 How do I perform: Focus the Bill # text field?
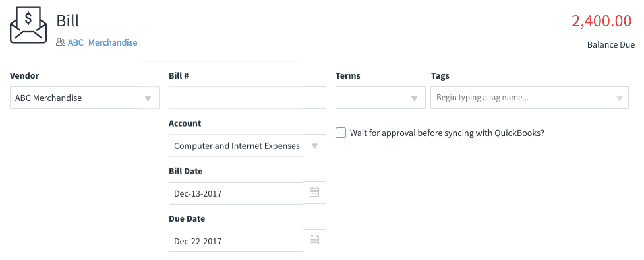pyautogui.click(x=247, y=98)
